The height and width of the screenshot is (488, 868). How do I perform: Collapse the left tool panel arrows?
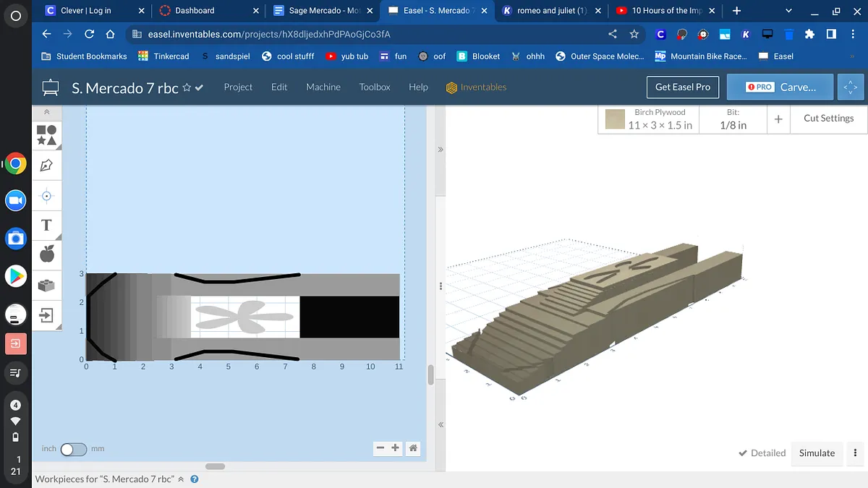[x=46, y=112]
